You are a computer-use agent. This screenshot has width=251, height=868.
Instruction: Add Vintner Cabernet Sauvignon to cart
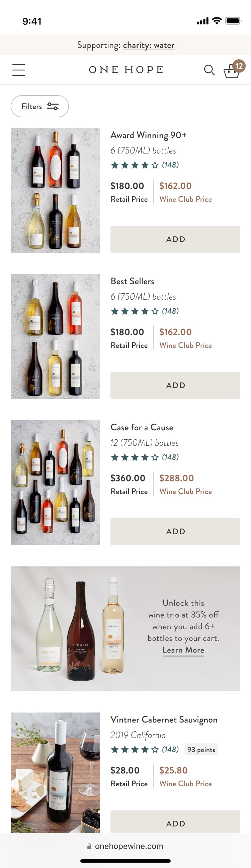175,823
